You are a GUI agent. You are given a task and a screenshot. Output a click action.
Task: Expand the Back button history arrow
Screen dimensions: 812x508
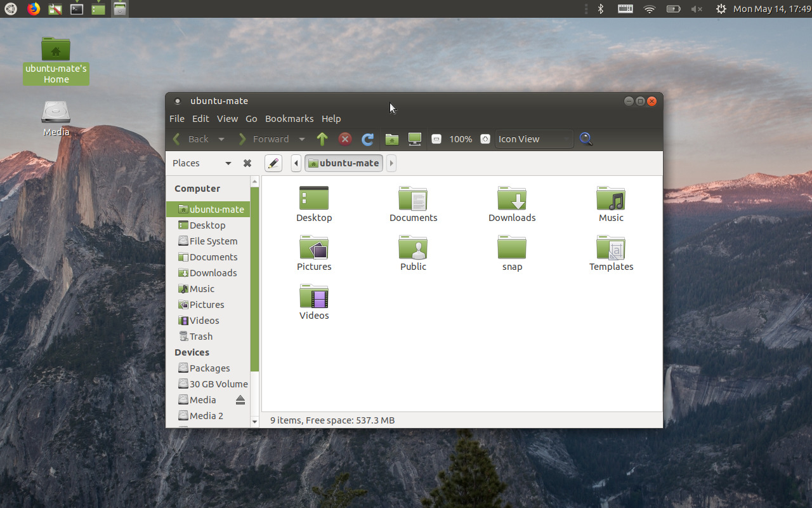(221, 139)
